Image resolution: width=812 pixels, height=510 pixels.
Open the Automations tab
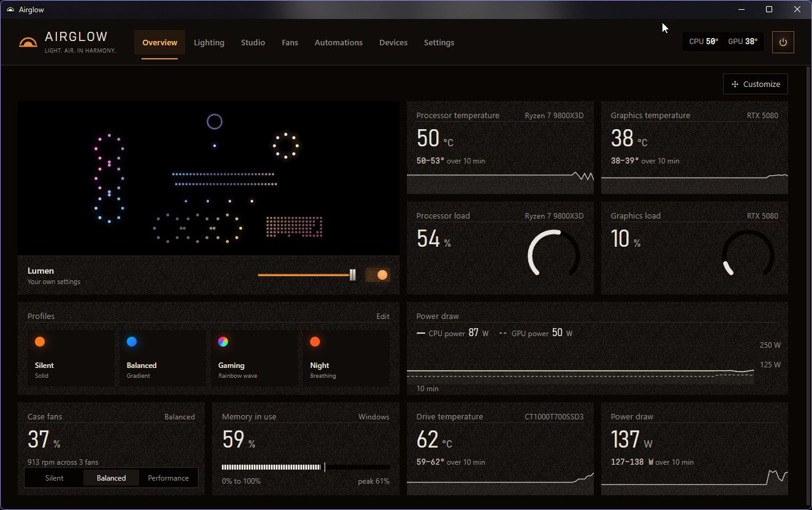[x=339, y=43]
